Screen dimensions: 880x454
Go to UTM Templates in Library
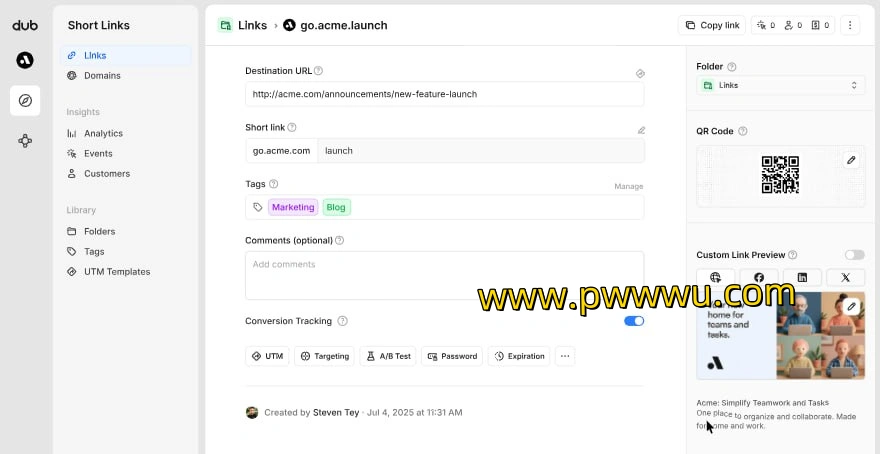click(117, 272)
